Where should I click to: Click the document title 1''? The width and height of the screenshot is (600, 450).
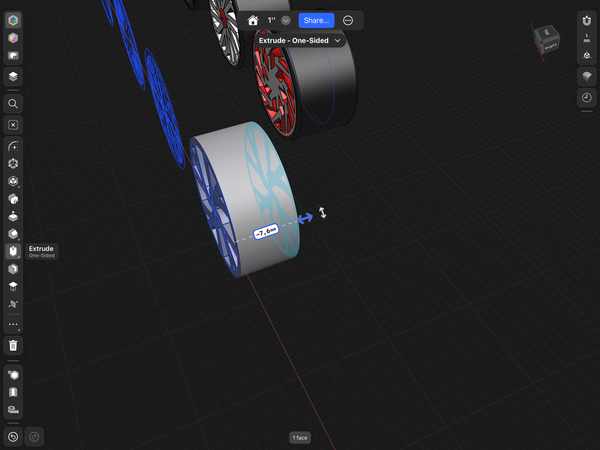point(272,20)
